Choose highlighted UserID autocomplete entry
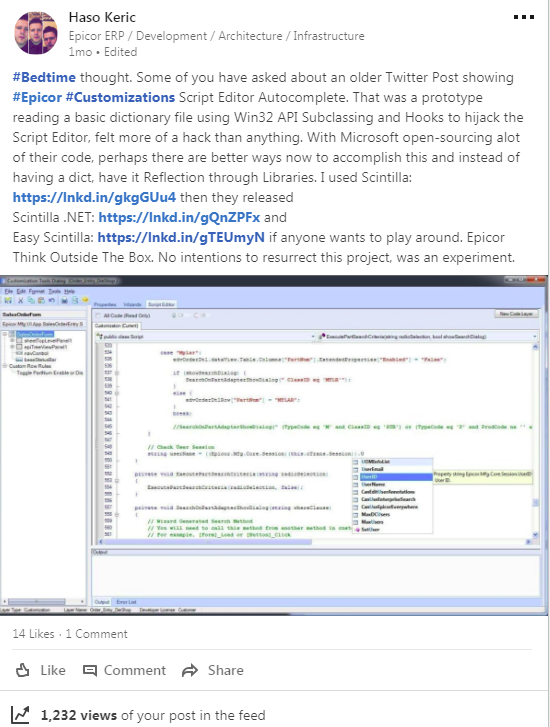550x727 pixels. tap(393, 477)
